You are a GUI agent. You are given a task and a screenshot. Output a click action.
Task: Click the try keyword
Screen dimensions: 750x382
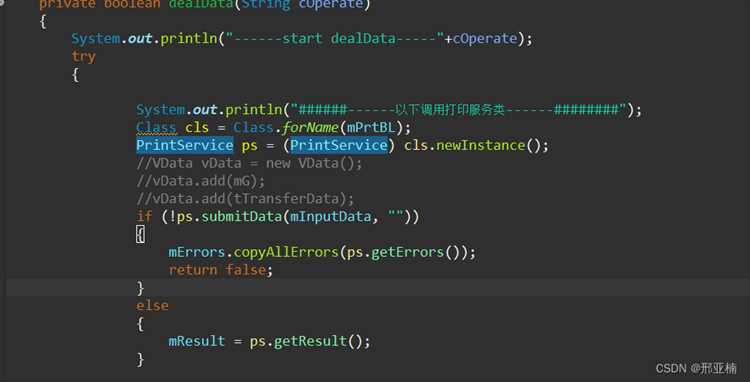click(x=84, y=57)
